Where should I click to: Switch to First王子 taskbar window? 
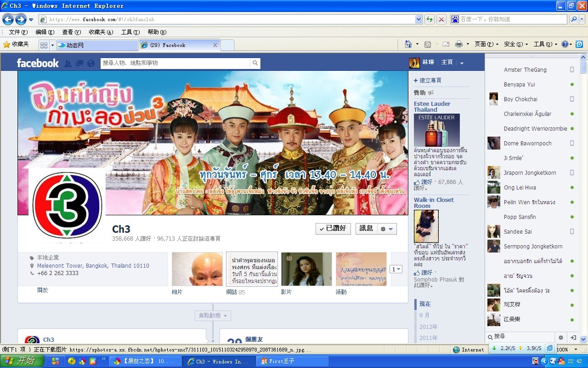(x=293, y=362)
